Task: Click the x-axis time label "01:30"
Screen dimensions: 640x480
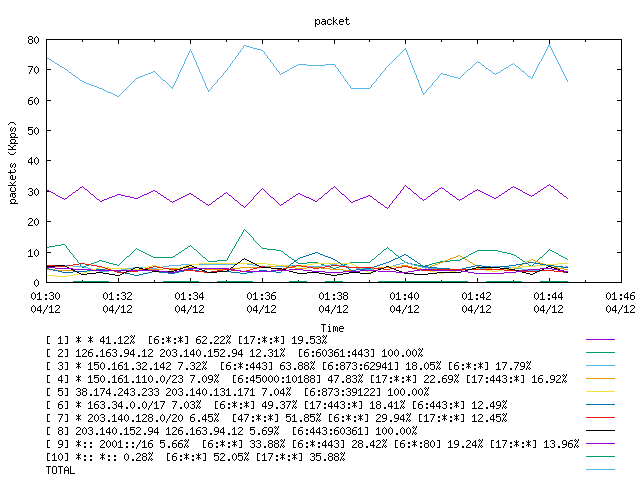Action: [45, 296]
